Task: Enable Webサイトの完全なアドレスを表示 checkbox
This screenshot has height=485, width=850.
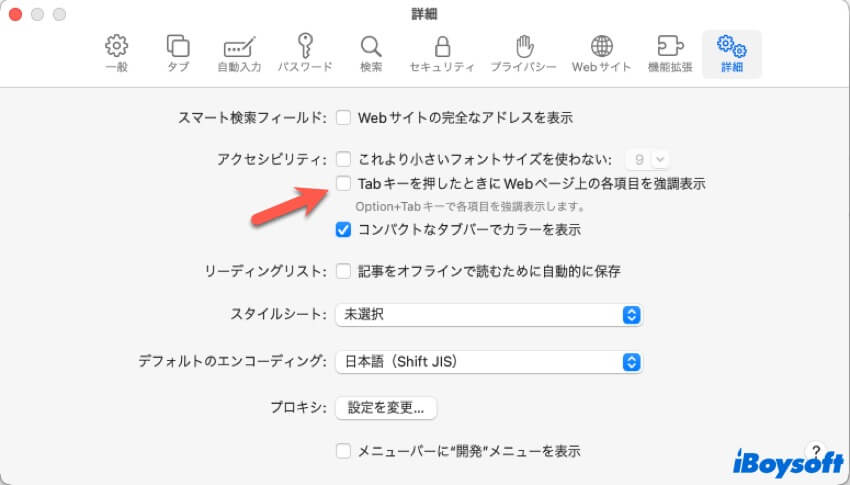Action: [343, 117]
